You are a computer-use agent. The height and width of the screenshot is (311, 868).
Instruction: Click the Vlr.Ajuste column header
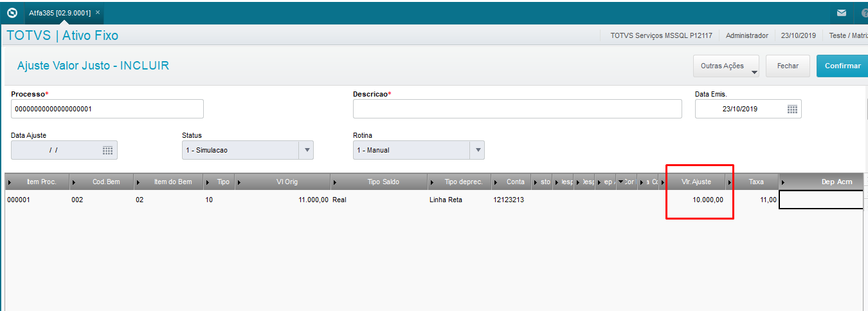click(x=696, y=182)
